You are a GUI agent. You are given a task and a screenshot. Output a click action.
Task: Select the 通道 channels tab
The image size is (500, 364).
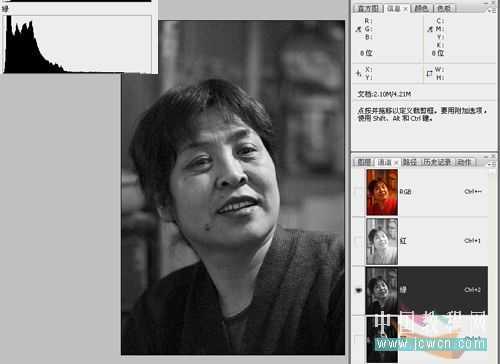pyautogui.click(x=384, y=162)
